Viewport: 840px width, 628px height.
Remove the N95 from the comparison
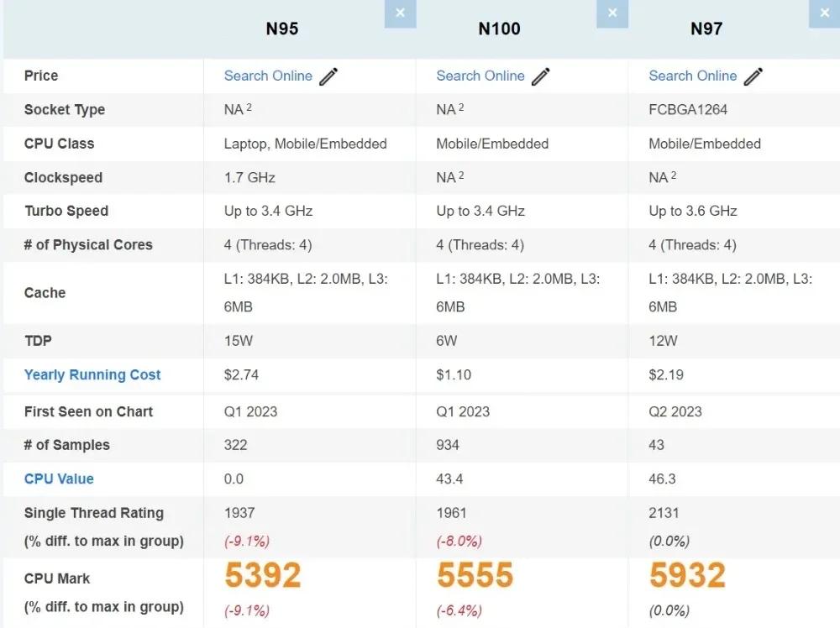click(400, 13)
